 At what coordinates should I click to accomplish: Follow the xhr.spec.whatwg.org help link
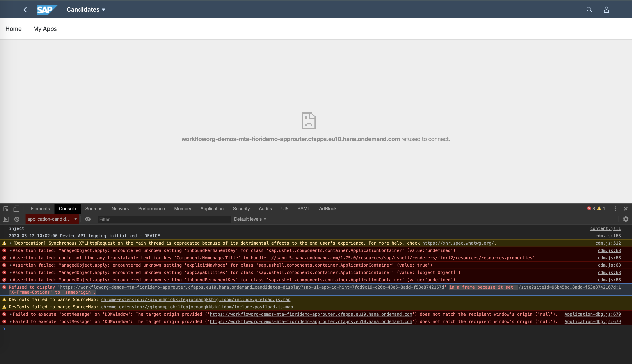(458, 243)
